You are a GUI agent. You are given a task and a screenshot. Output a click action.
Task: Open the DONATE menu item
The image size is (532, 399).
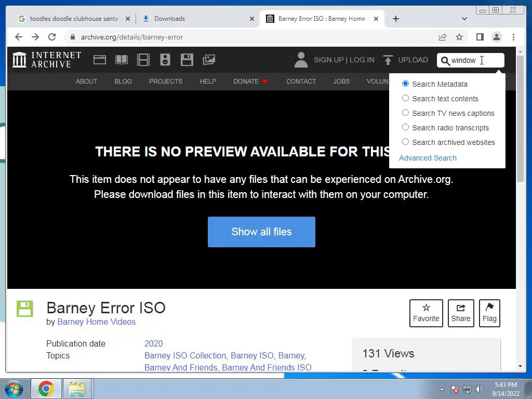[250, 82]
